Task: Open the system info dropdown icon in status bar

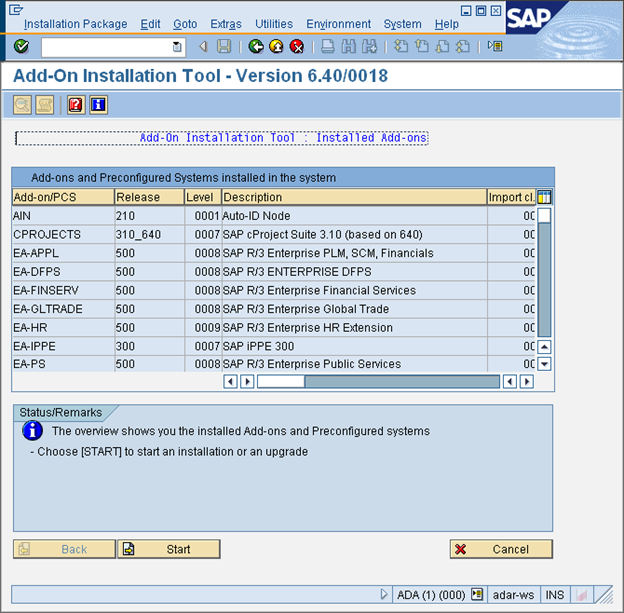Action: [x=477, y=594]
